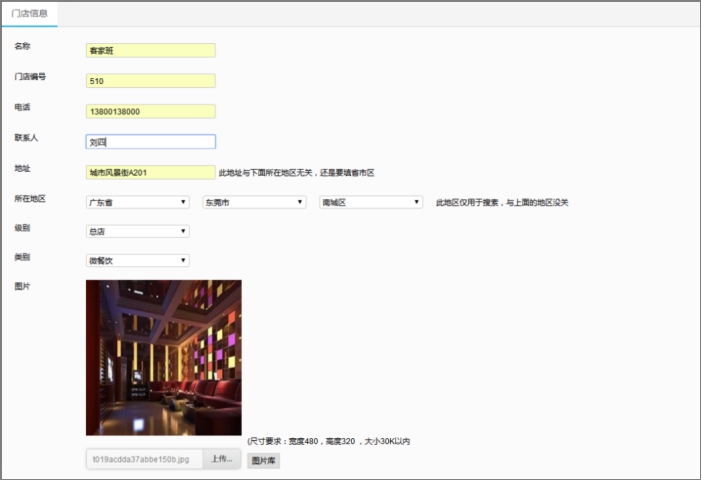Click the store interior photo preview
Viewport: 702px width, 481px height.
tap(164, 357)
